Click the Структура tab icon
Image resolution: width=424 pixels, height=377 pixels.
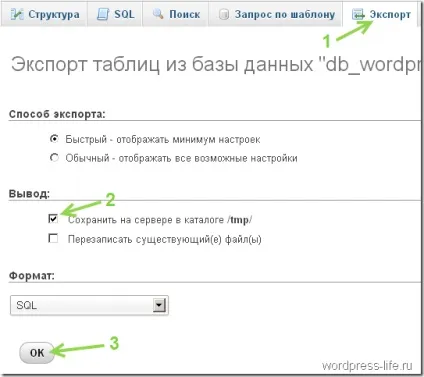point(17,14)
